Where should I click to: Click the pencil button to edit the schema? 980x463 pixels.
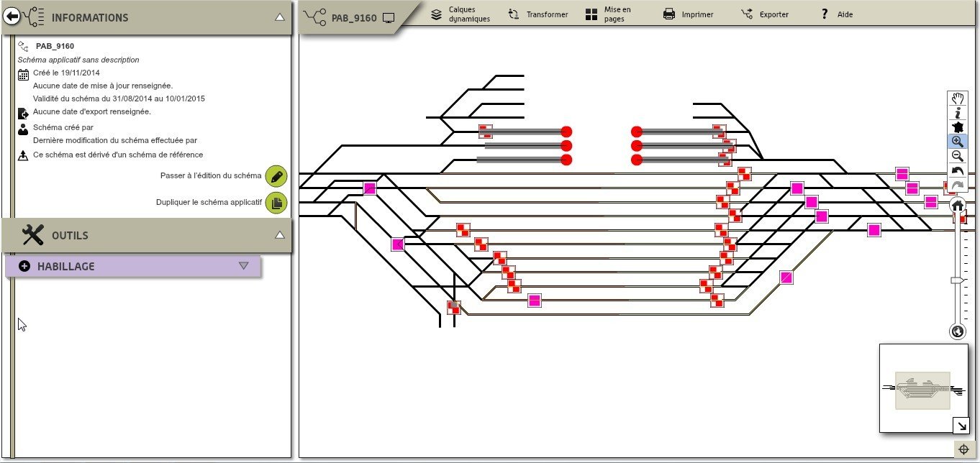(x=276, y=176)
